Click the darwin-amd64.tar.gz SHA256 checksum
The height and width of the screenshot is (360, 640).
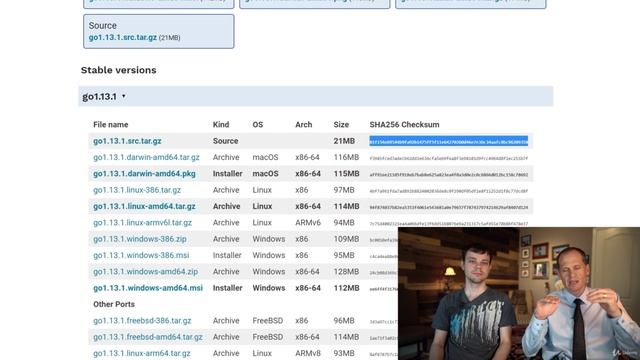(x=449, y=158)
